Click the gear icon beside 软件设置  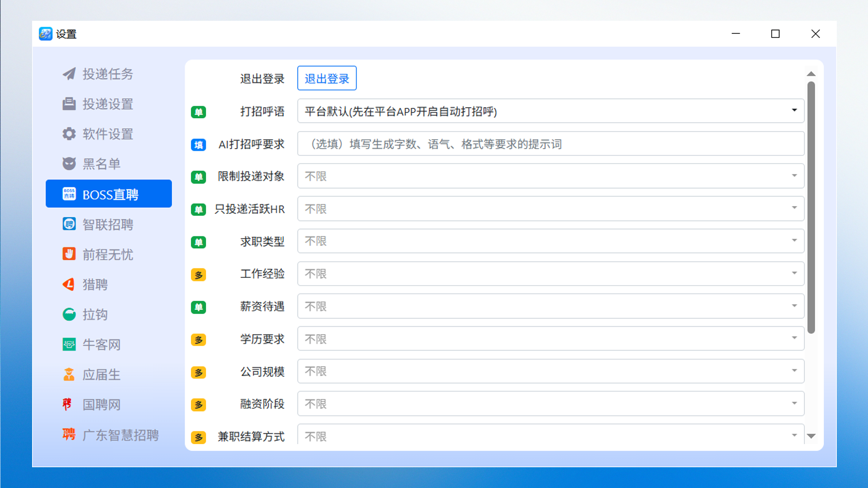[x=69, y=134]
